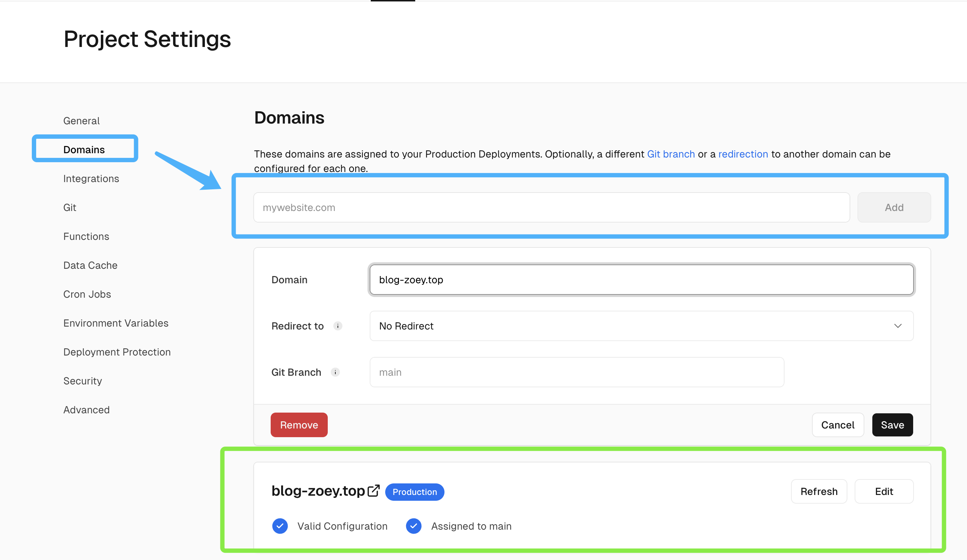Screen dimensions: 967x560
Task: Open the Integrations settings page
Action: [x=91, y=178]
